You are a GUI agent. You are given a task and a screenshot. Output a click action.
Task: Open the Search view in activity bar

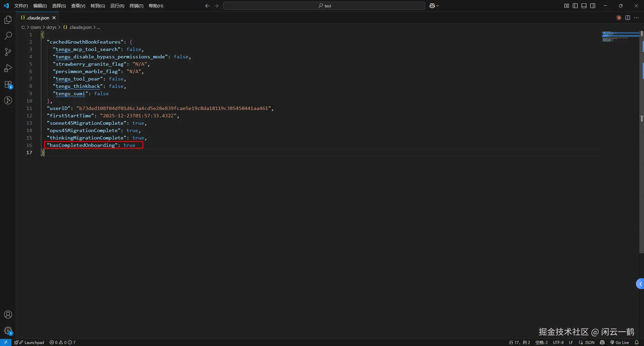[x=8, y=36]
